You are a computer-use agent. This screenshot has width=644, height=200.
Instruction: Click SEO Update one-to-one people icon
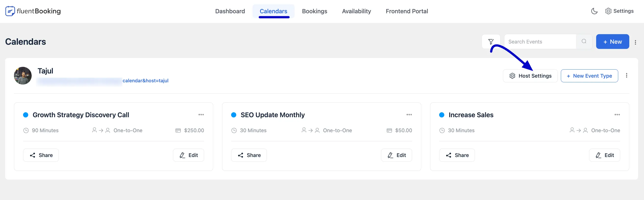[x=311, y=130]
